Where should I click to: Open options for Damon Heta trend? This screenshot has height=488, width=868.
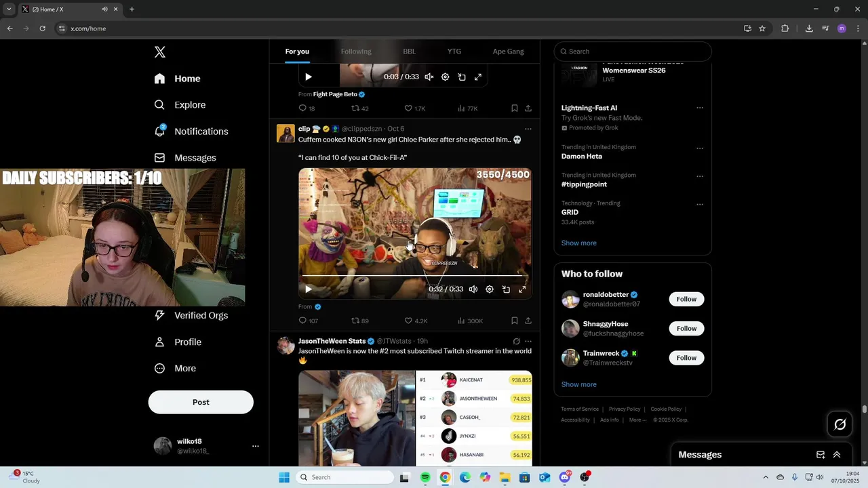(x=700, y=148)
